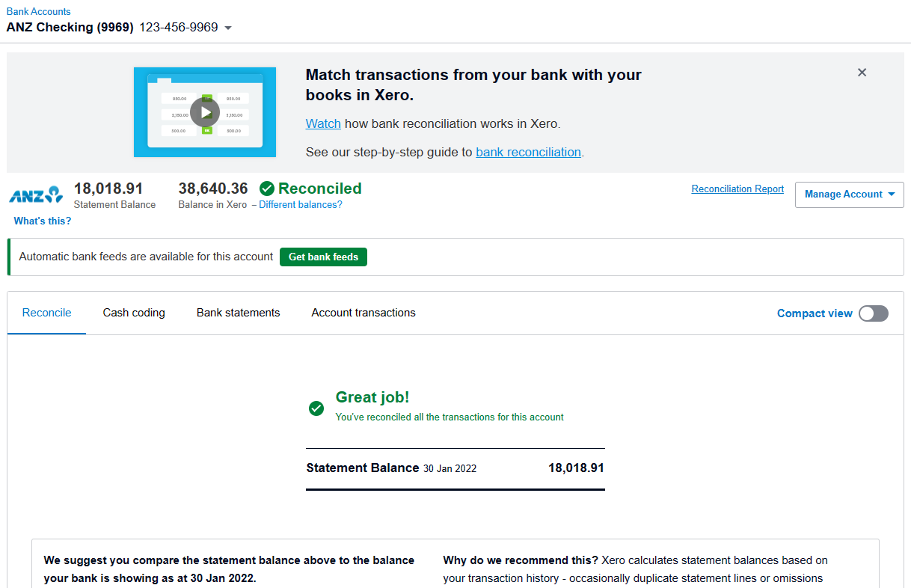Dismiss the reconciliation help banner
Image resolution: width=911 pixels, height=588 pixels.
pyautogui.click(x=862, y=73)
